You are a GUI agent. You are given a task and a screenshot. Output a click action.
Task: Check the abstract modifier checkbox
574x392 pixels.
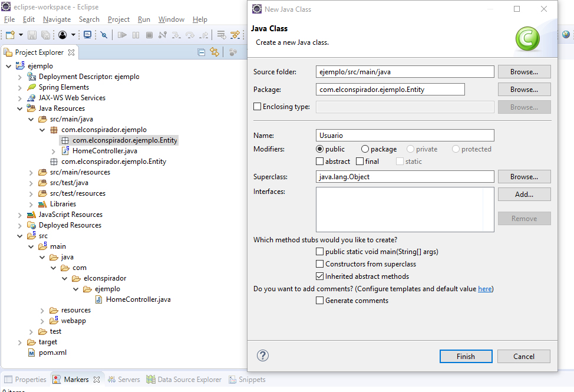(319, 162)
